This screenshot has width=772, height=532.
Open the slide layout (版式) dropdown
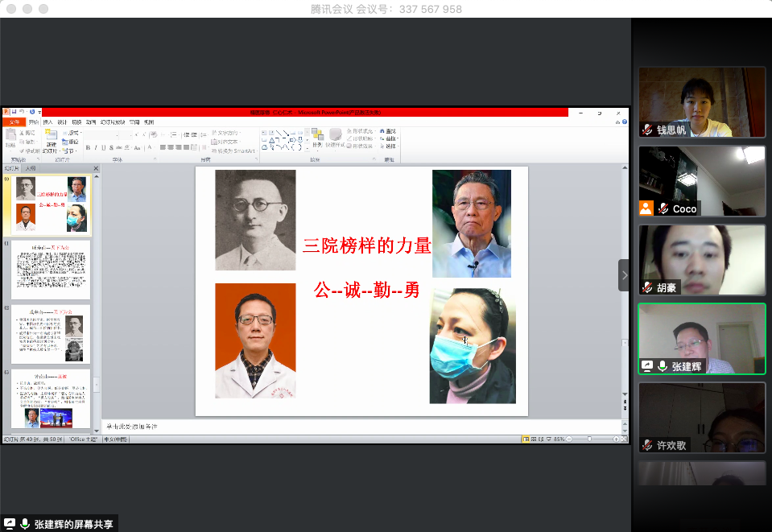click(73, 133)
